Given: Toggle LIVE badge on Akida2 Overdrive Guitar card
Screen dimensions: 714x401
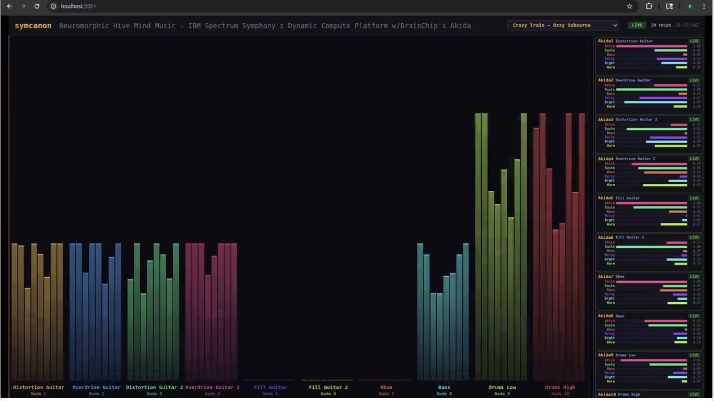Looking at the screenshot, I should 695,80.
